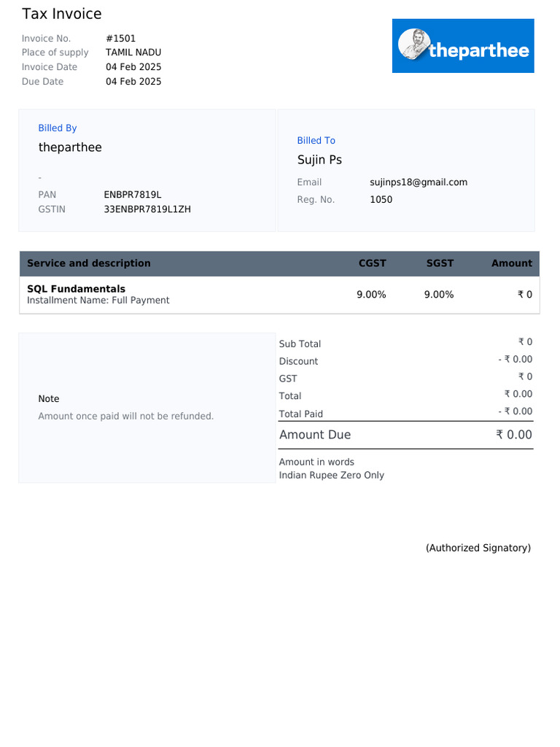Select Amount Due value ₹ 0.00
The image size is (560, 747).
pos(514,435)
